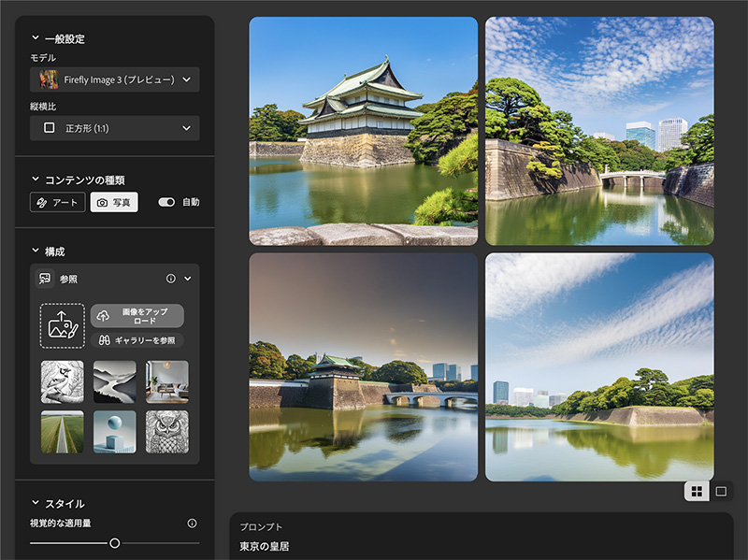This screenshot has height=560, width=748.
Task: Open the Firefly Image 3 model dropdown
Action: click(x=114, y=79)
